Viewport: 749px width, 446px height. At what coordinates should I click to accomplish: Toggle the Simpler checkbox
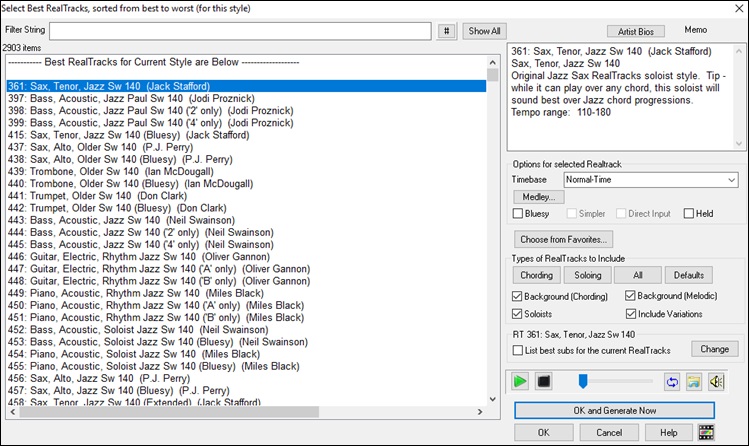[x=572, y=213]
